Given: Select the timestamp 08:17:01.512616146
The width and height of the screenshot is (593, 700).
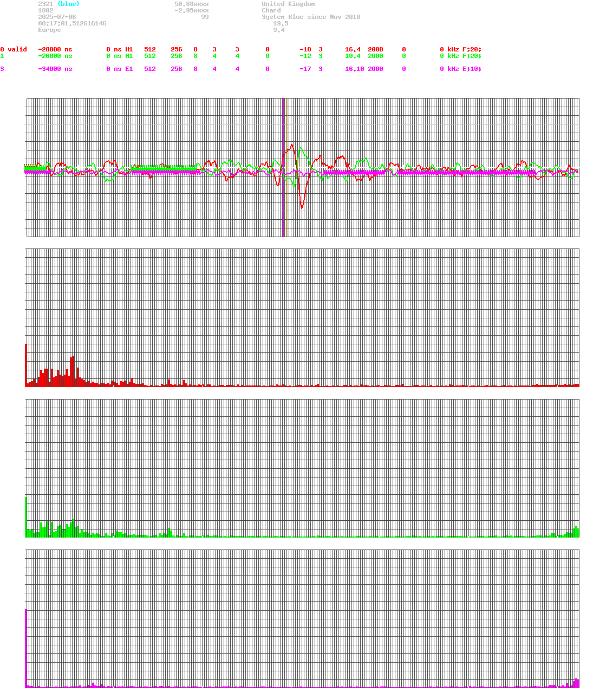Looking at the screenshot, I should click(72, 23).
